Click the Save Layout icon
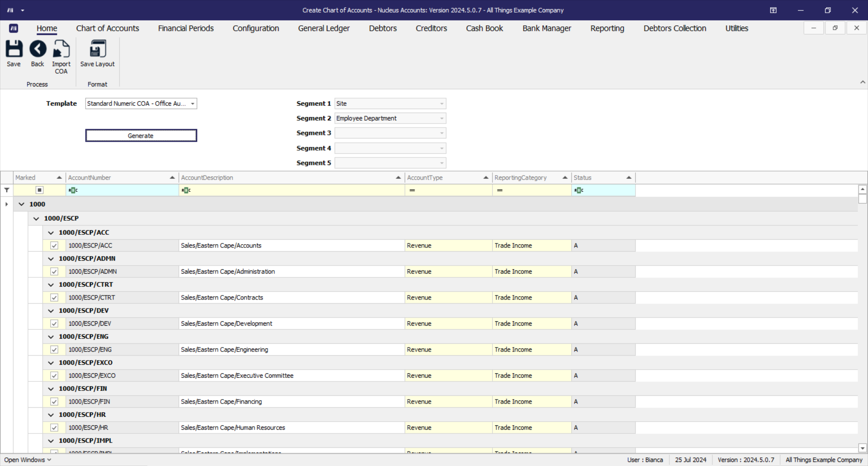Viewport: 868px width, 466px height. point(97,49)
